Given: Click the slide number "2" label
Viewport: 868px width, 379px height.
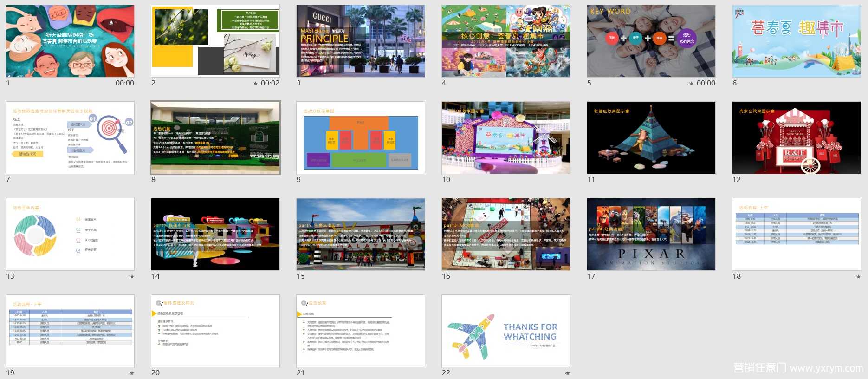Looking at the screenshot, I should (153, 83).
